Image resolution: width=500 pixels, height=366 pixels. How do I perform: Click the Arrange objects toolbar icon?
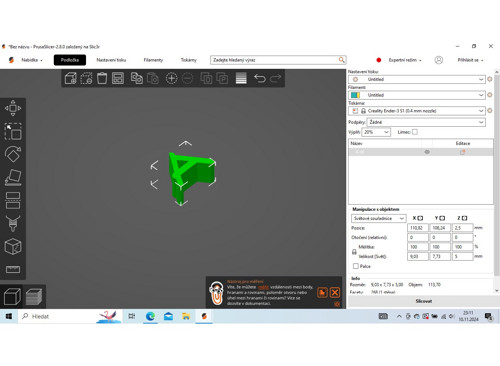[x=118, y=78]
